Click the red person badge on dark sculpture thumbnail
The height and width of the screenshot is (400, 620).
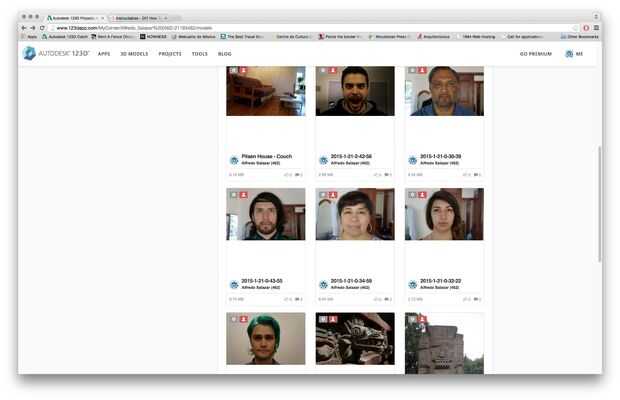tap(333, 319)
